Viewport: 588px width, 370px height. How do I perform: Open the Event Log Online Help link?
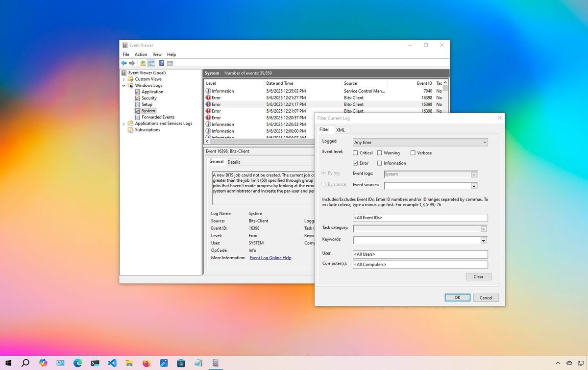click(x=270, y=258)
